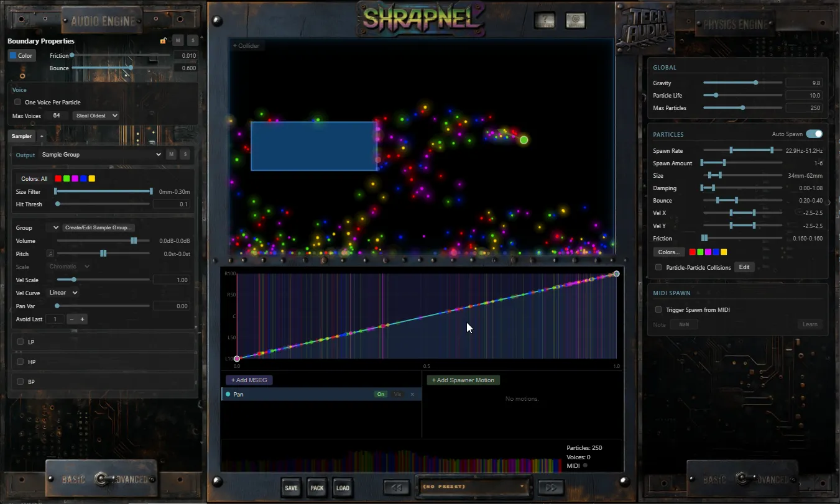The width and height of the screenshot is (840, 504).
Task: Select the Sampler tab
Action: click(x=21, y=136)
